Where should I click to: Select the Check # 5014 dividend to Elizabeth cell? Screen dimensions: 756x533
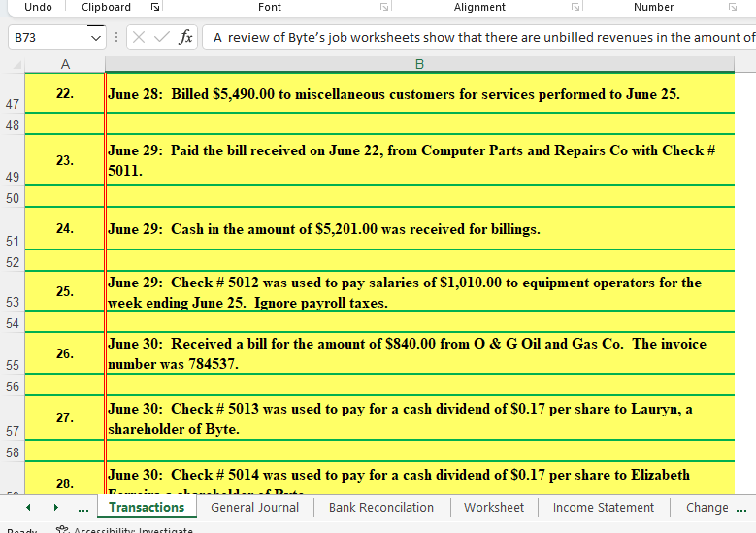pos(420,478)
